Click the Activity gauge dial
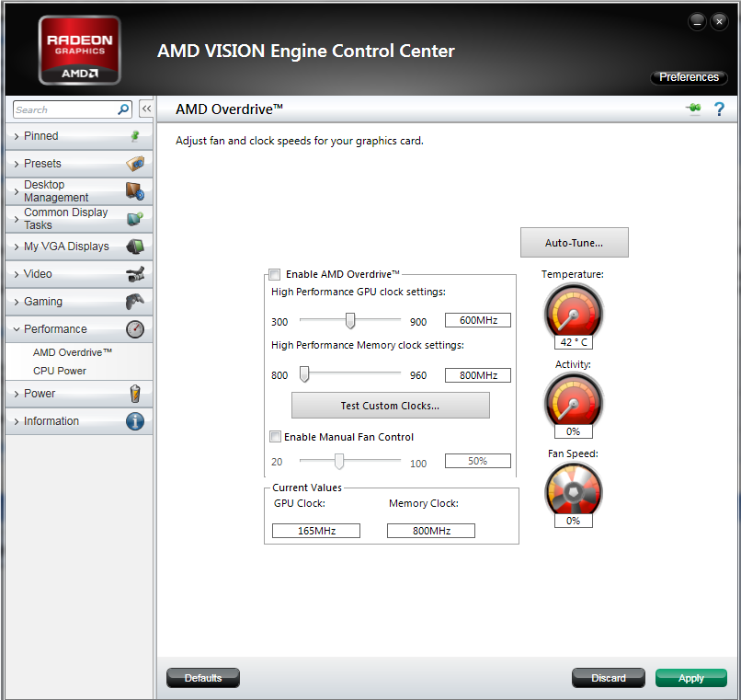This screenshot has height=700, width=741. pyautogui.click(x=574, y=401)
